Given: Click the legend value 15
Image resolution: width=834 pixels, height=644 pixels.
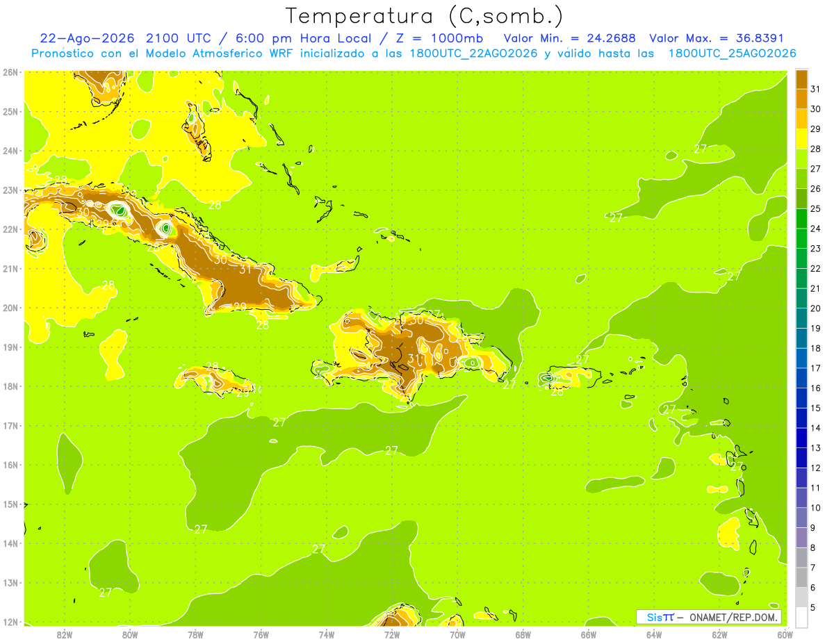Looking at the screenshot, I should (x=816, y=408).
